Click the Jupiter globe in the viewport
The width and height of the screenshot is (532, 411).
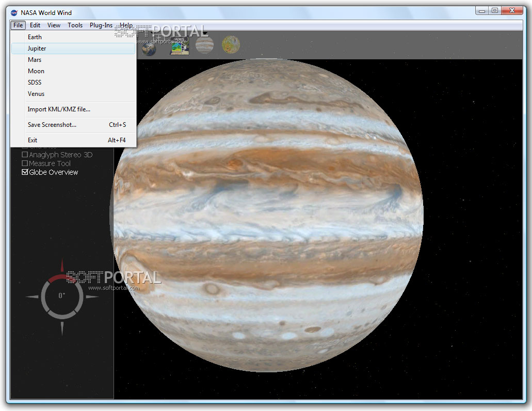[267, 216]
